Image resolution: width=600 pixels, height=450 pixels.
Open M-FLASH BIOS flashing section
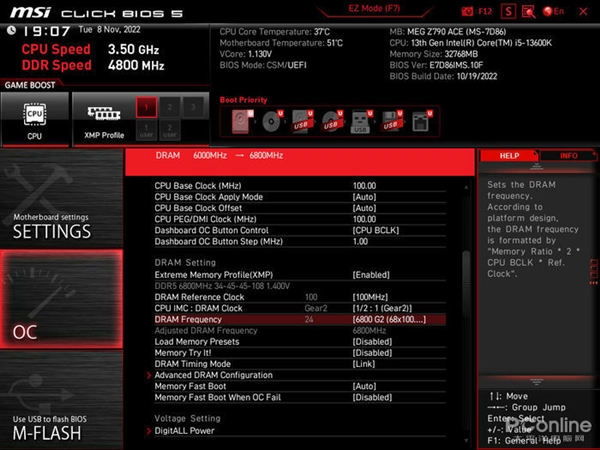61,400
